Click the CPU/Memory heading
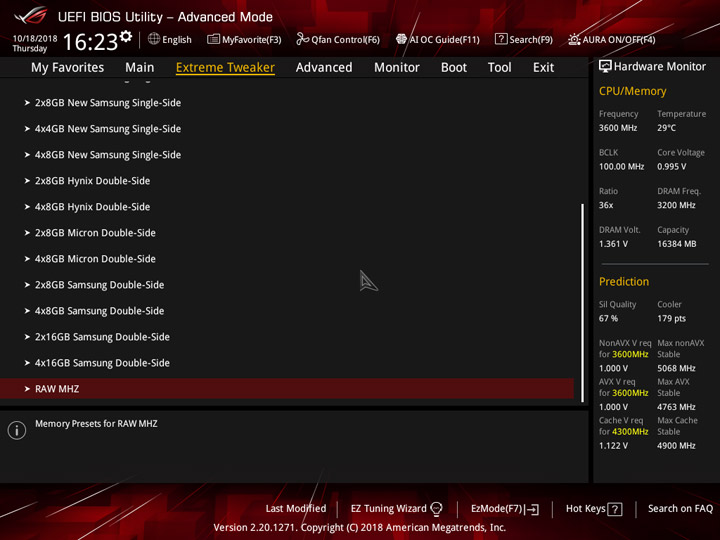The height and width of the screenshot is (540, 720). pyautogui.click(x=632, y=91)
